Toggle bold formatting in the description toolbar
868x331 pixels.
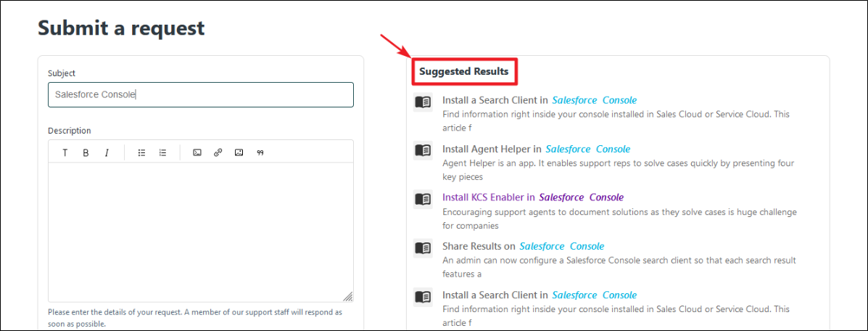tap(86, 152)
